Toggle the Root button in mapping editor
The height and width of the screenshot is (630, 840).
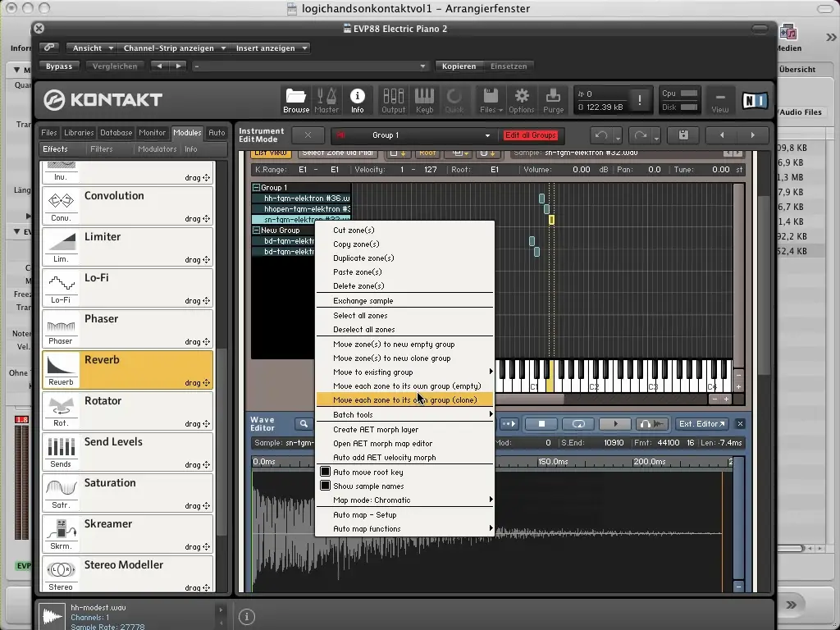click(x=427, y=153)
